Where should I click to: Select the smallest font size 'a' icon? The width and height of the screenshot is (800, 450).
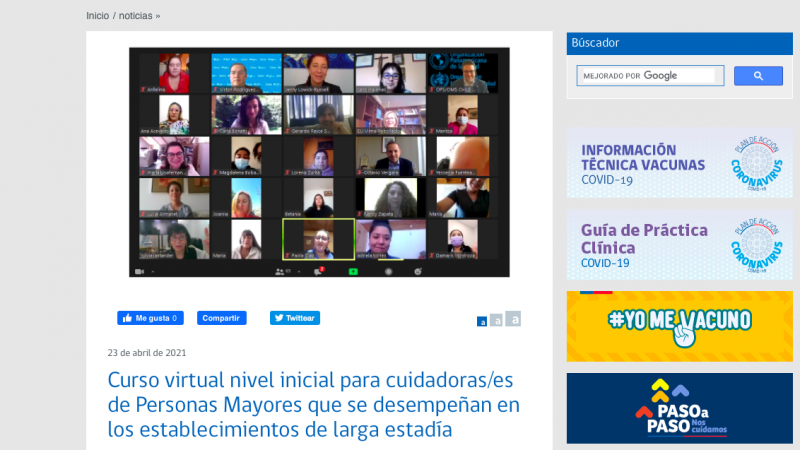click(482, 322)
